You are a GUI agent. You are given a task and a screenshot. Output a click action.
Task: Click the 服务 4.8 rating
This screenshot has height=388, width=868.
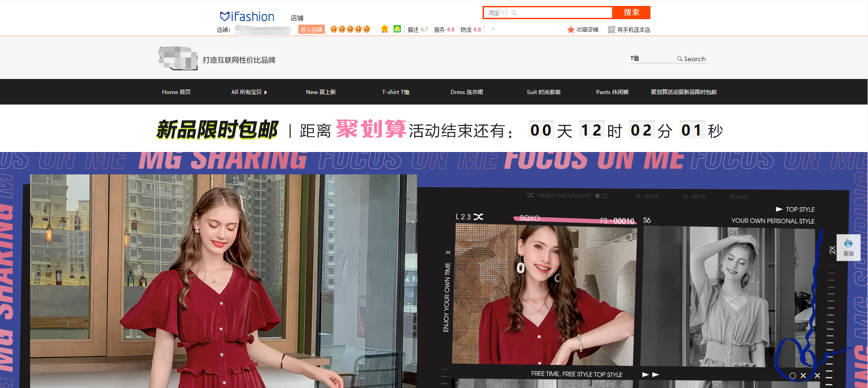click(444, 30)
